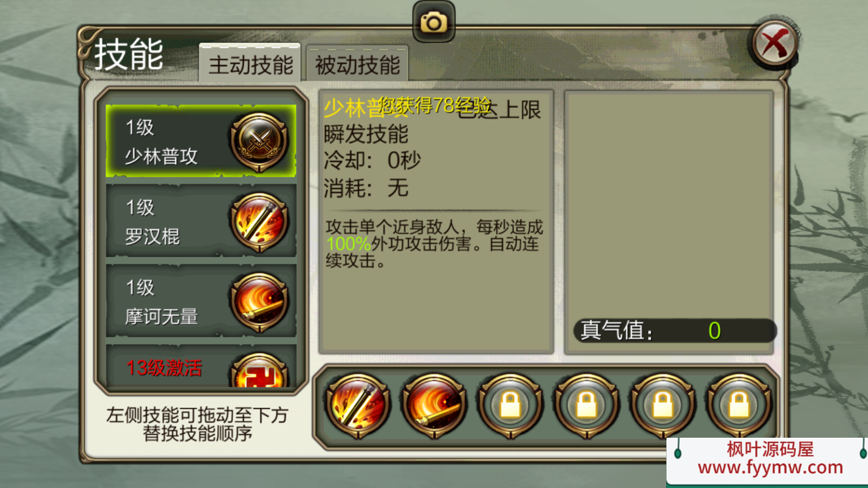Click the 真气值 value bar
Viewport: 868px width, 488px height.
coord(675,330)
